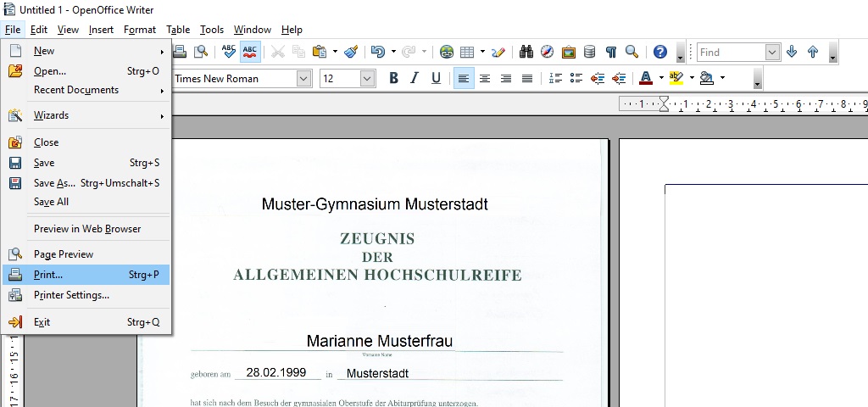Click the Data Sources icon
The width and height of the screenshot is (868, 407).
click(589, 52)
